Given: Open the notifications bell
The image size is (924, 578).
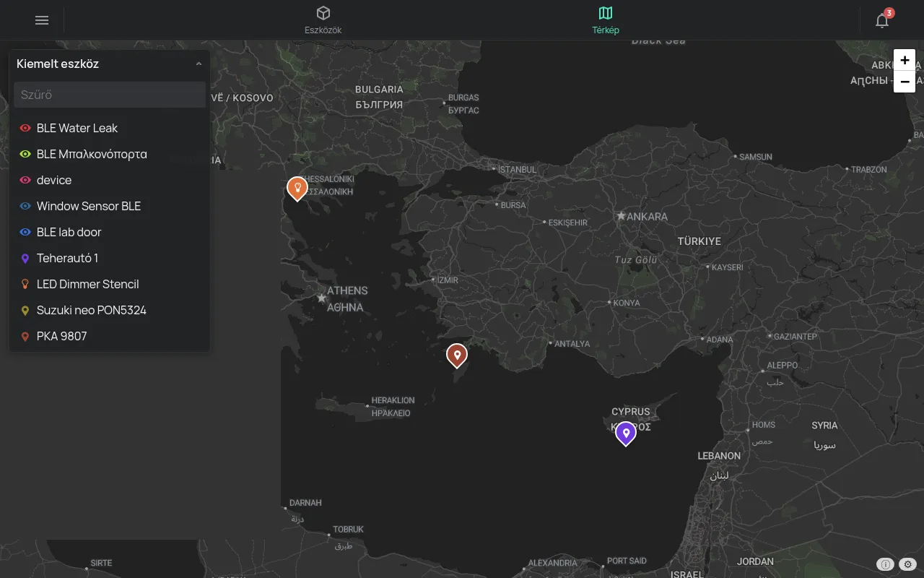Looking at the screenshot, I should (x=882, y=20).
